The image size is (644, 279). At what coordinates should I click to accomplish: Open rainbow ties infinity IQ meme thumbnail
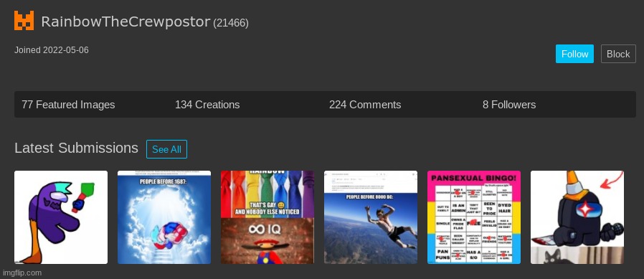[x=267, y=217]
